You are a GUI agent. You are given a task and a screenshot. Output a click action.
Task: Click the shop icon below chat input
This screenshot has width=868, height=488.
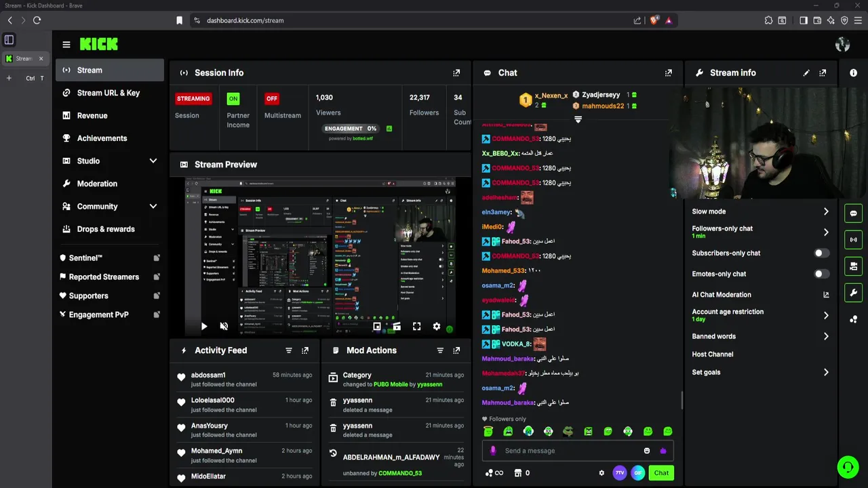click(518, 473)
